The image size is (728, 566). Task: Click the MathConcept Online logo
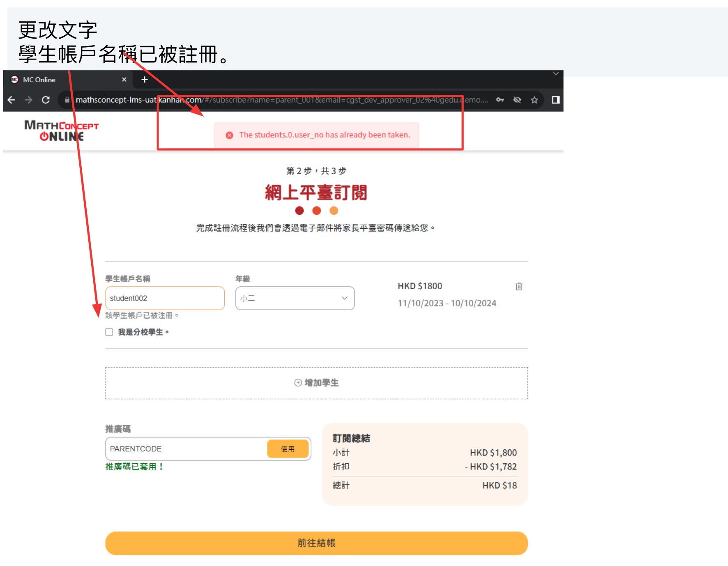tap(62, 131)
